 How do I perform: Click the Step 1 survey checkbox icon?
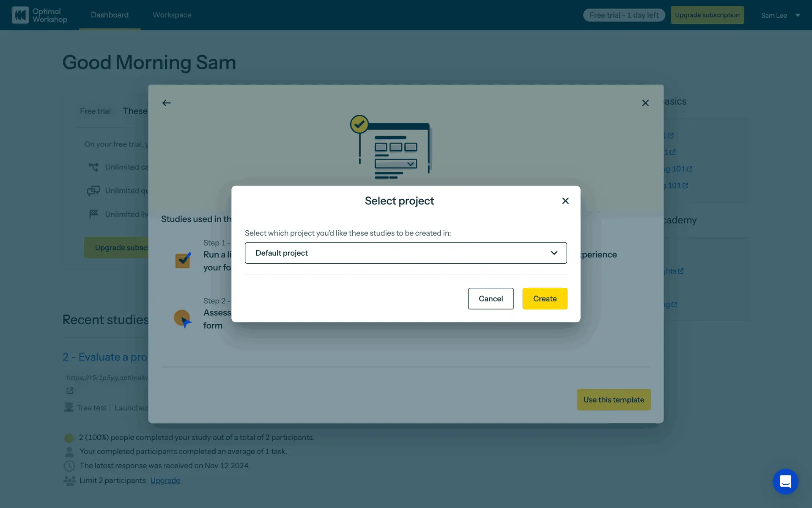click(183, 260)
